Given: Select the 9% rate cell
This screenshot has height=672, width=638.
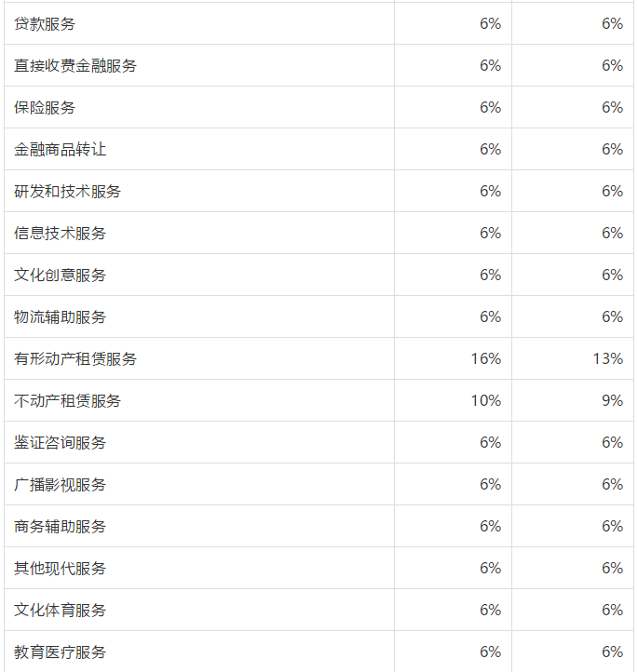Looking at the screenshot, I should click(612, 401).
